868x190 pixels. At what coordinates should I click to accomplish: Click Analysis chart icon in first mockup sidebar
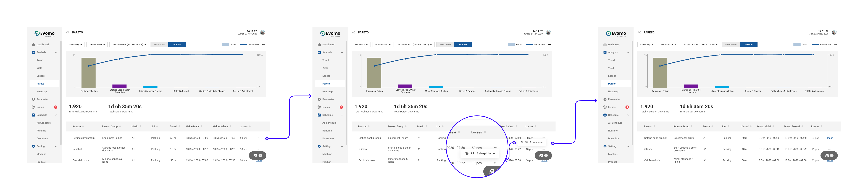pos(33,52)
